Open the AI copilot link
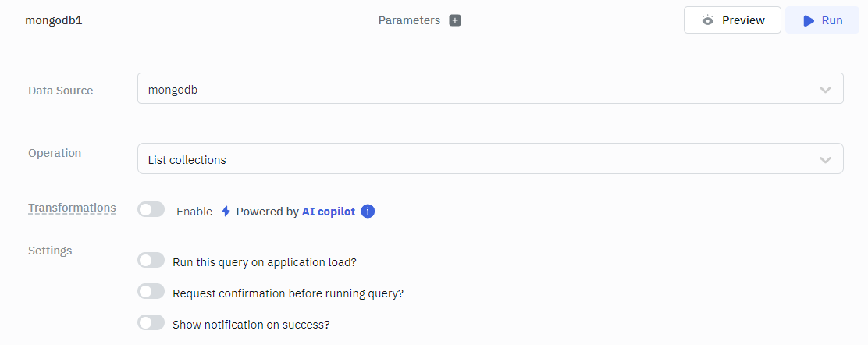Viewport: 868px width, 345px height. [328, 212]
